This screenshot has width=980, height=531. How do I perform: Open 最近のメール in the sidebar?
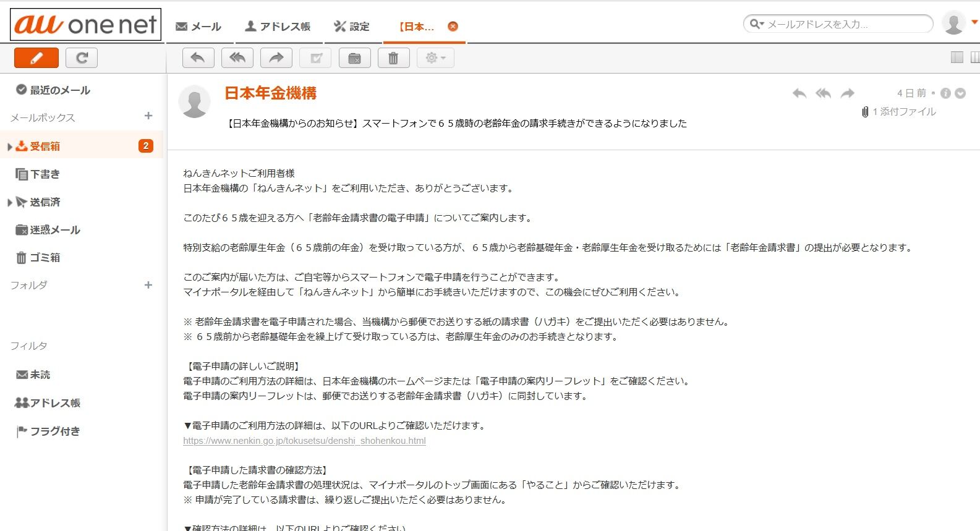pos(53,90)
